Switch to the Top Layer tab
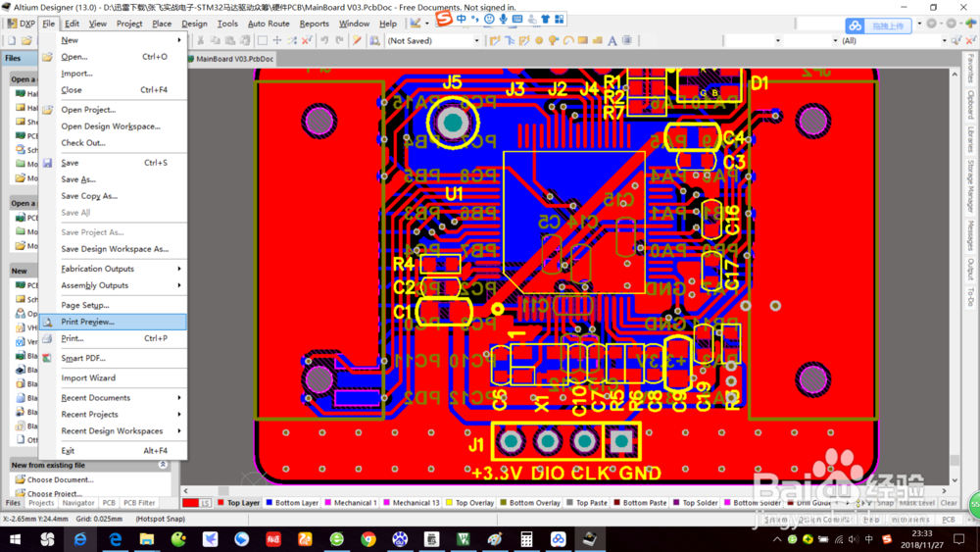 pyautogui.click(x=238, y=503)
